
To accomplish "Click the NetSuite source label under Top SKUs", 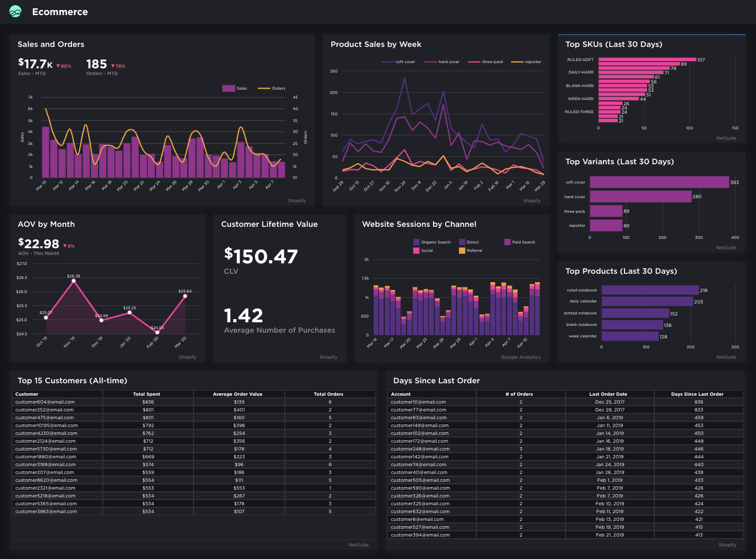I will [x=726, y=138].
